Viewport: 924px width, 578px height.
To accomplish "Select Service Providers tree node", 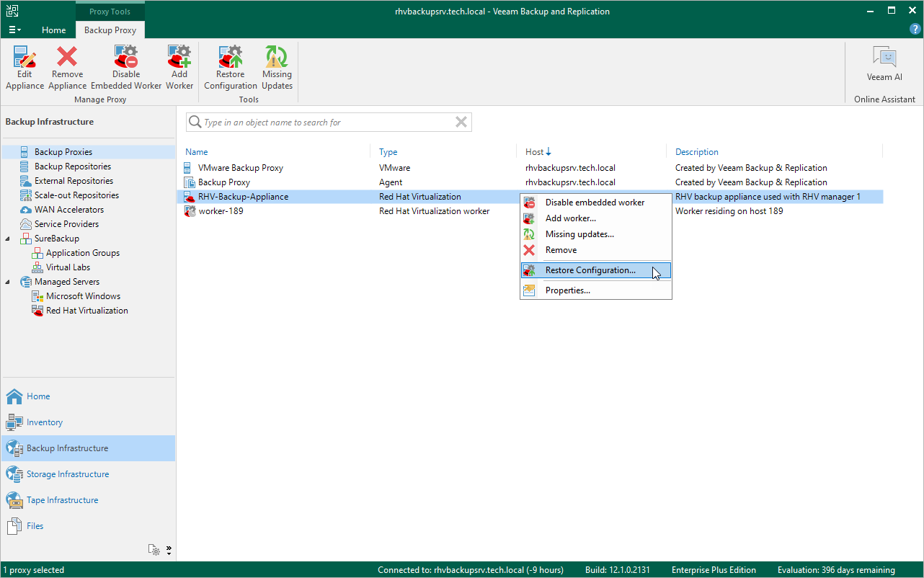I will (66, 224).
